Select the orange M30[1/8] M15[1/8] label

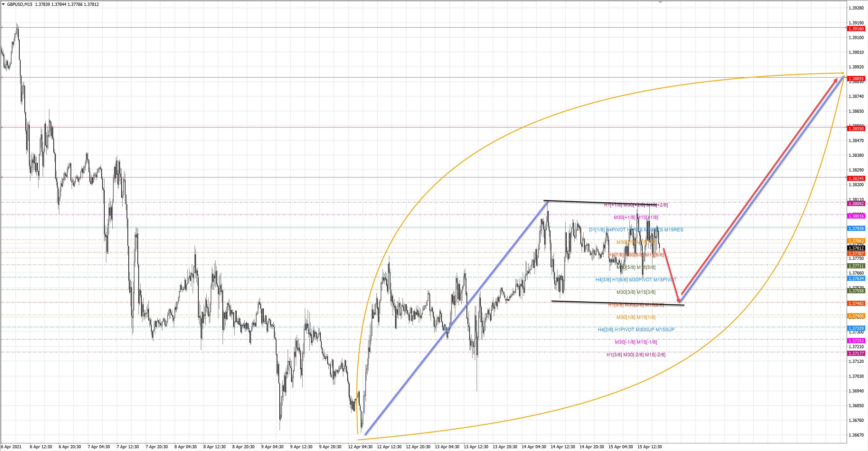point(636,317)
